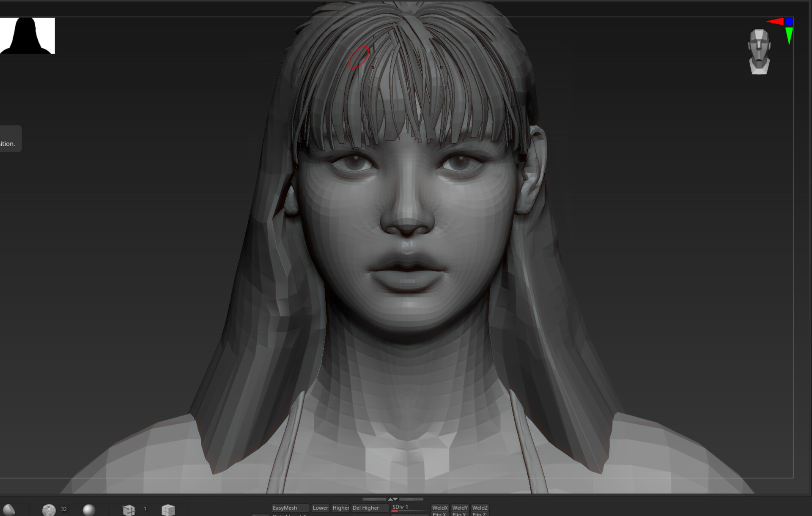Expand the bottom tray with the up arrow
Image resolution: width=812 pixels, height=516 pixels.
(390, 499)
